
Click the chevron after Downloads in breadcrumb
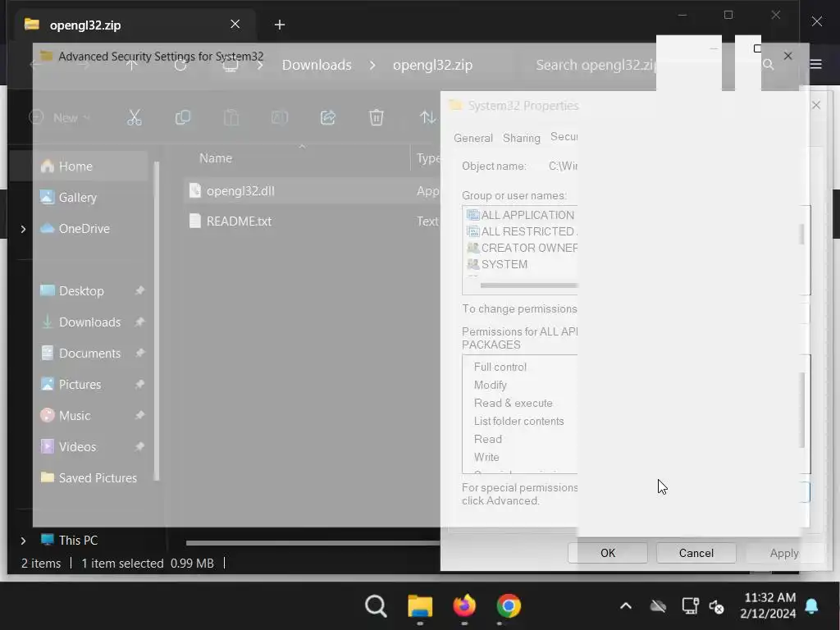click(372, 65)
